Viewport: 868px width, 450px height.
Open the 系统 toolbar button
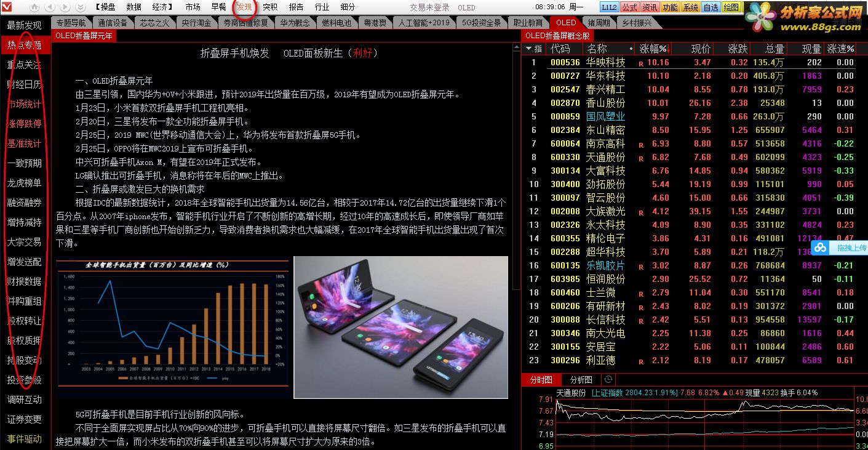(x=690, y=7)
